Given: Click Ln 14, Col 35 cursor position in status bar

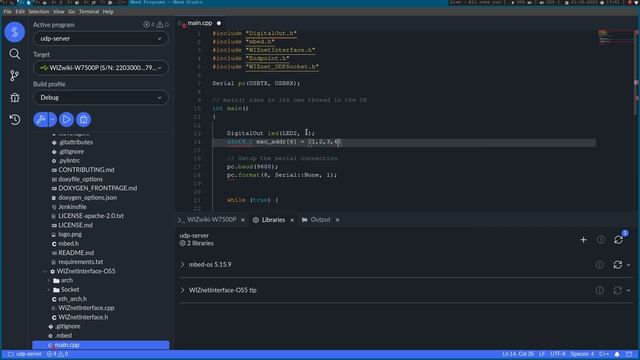Looking at the screenshot, I should tap(518, 354).
